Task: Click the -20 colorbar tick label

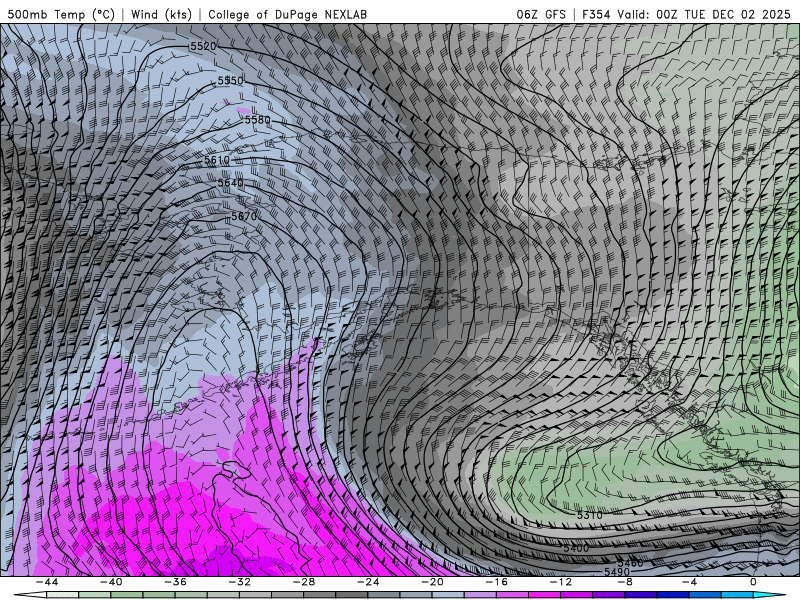Action: pyautogui.click(x=433, y=582)
